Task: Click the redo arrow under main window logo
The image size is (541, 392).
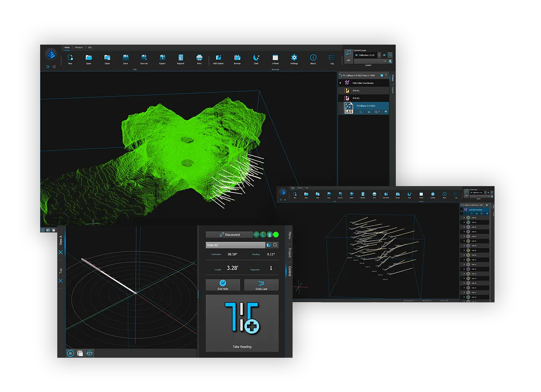Action: tap(54, 67)
